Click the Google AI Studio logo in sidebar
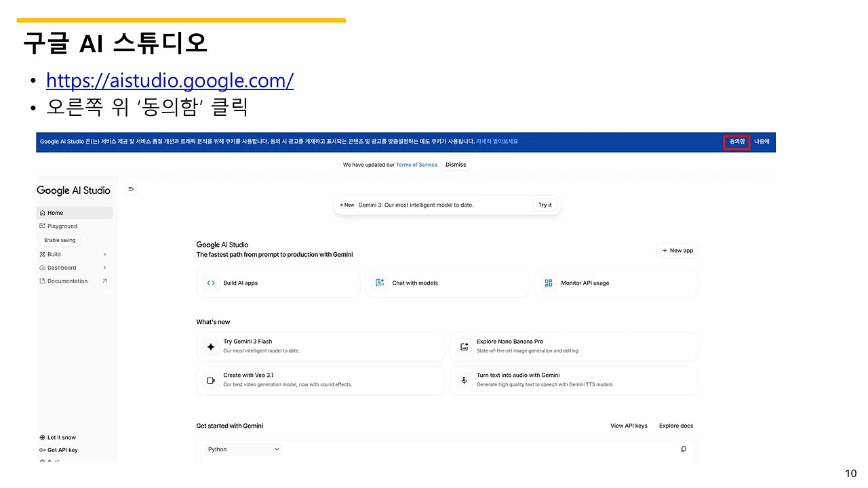The image size is (868, 488). point(73,190)
